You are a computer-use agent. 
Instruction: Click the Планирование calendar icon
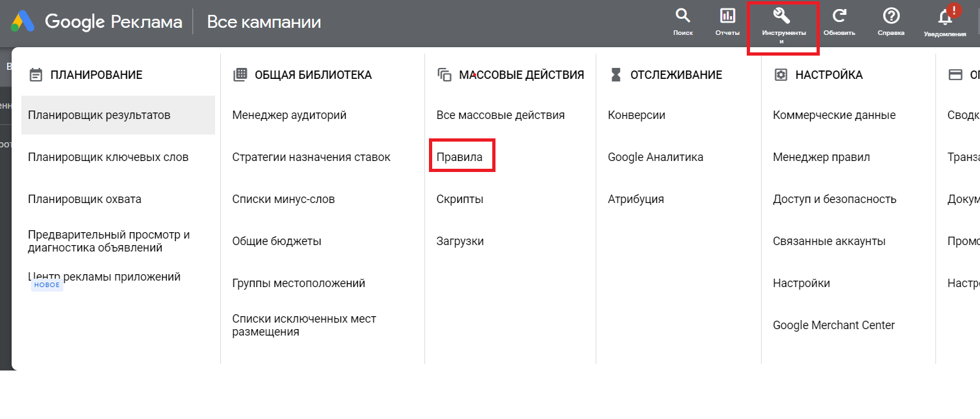[x=36, y=75]
